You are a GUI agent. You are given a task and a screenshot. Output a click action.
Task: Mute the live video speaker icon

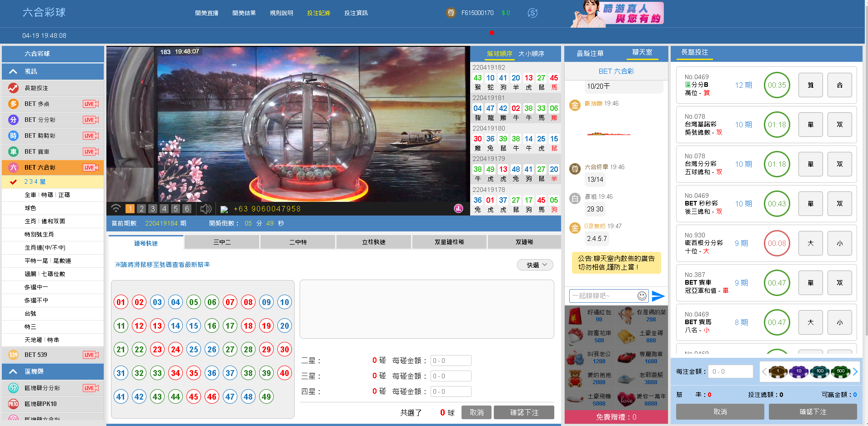(206, 209)
